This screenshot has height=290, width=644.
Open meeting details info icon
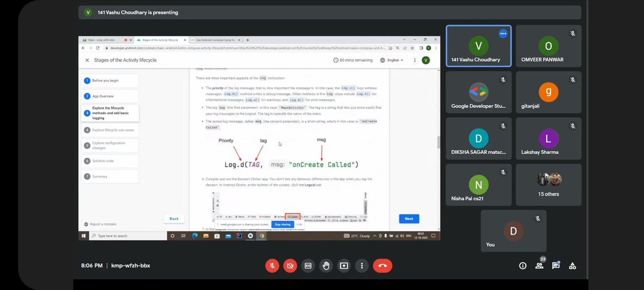click(523, 265)
